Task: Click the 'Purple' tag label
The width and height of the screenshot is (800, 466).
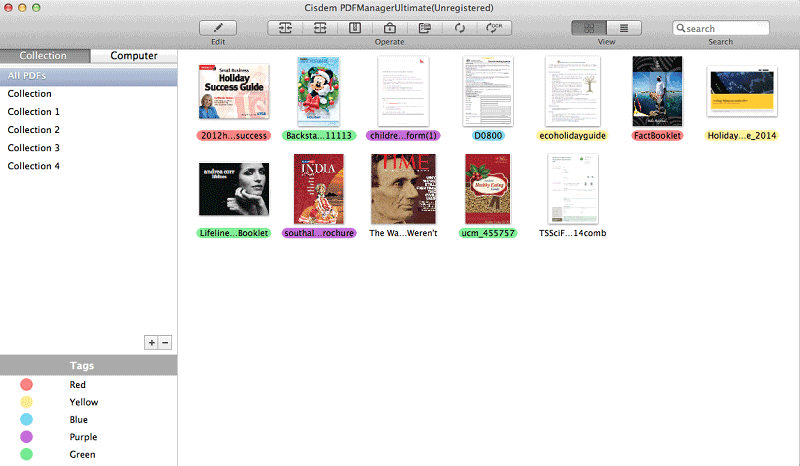Action: (x=83, y=437)
